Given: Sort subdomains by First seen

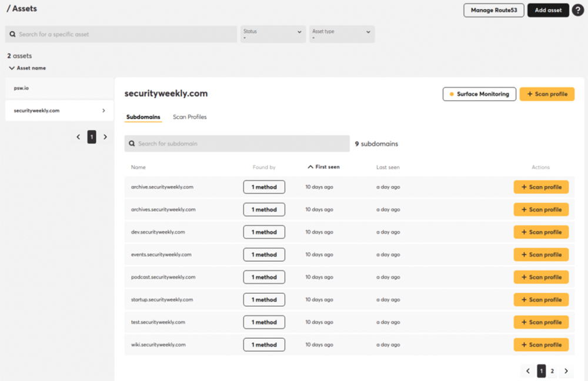Looking at the screenshot, I should 323,167.
